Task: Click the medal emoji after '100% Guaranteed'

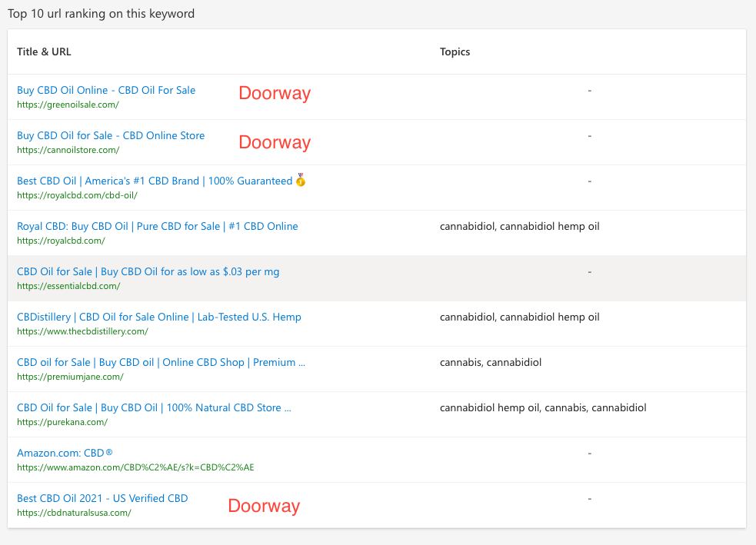Action: point(301,180)
